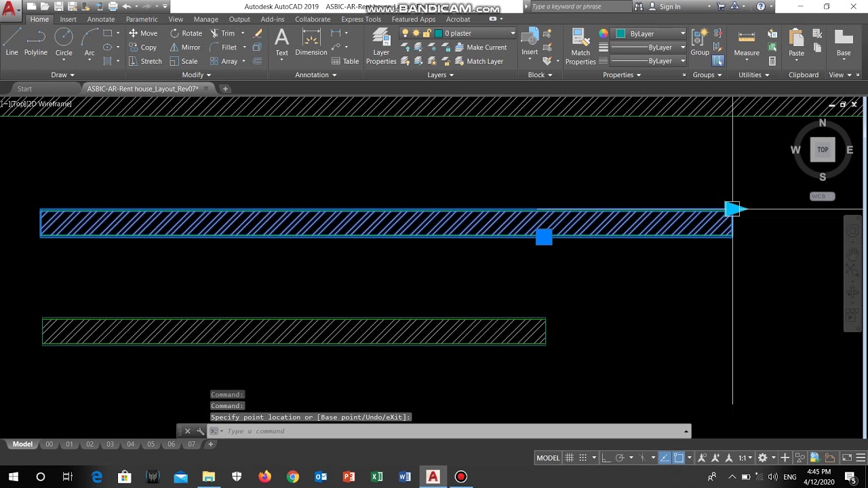Open the Annotate ribbon tab

pos(101,19)
